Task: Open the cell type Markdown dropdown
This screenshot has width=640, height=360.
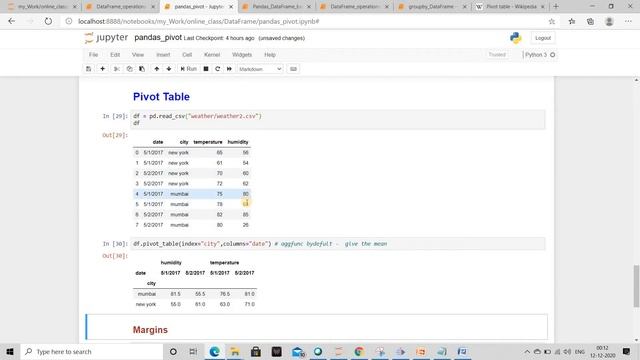Action: point(260,69)
